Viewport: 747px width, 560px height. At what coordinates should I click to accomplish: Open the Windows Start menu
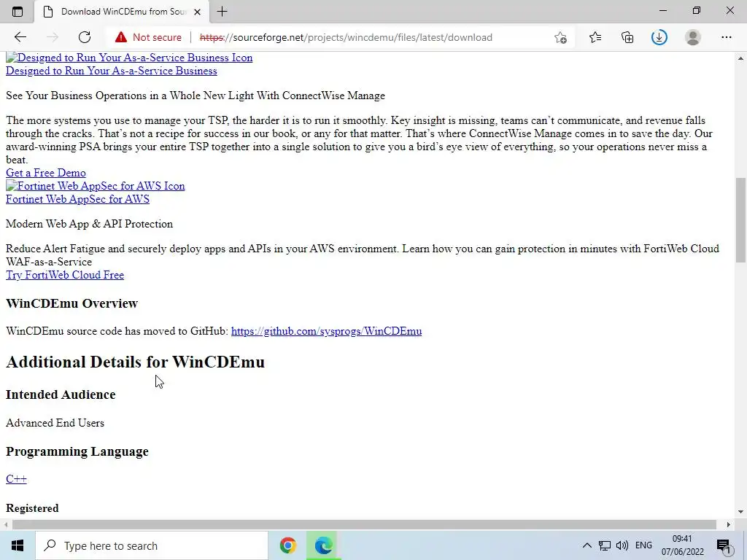coord(18,545)
